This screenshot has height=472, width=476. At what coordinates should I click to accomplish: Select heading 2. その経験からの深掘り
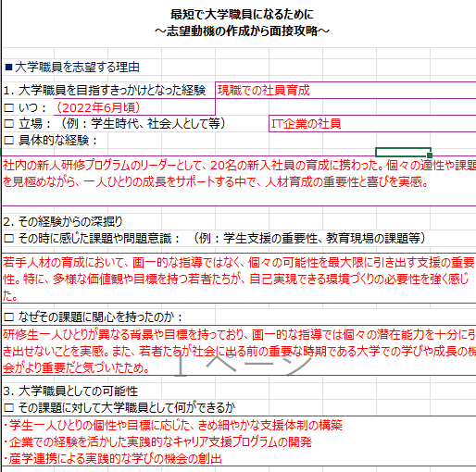point(63,221)
